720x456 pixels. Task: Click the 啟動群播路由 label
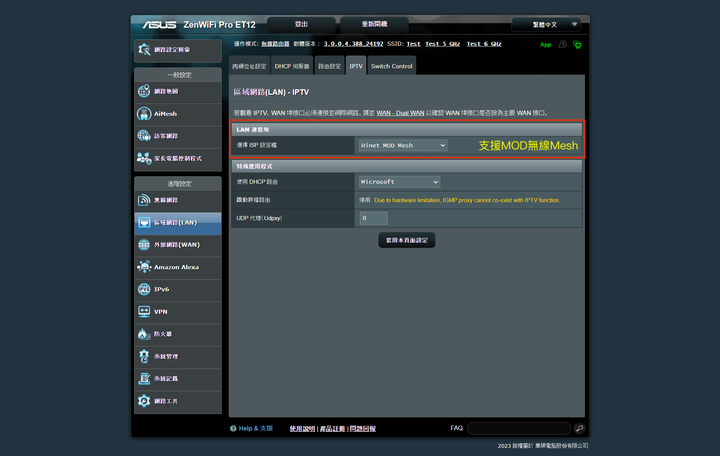[253, 200]
